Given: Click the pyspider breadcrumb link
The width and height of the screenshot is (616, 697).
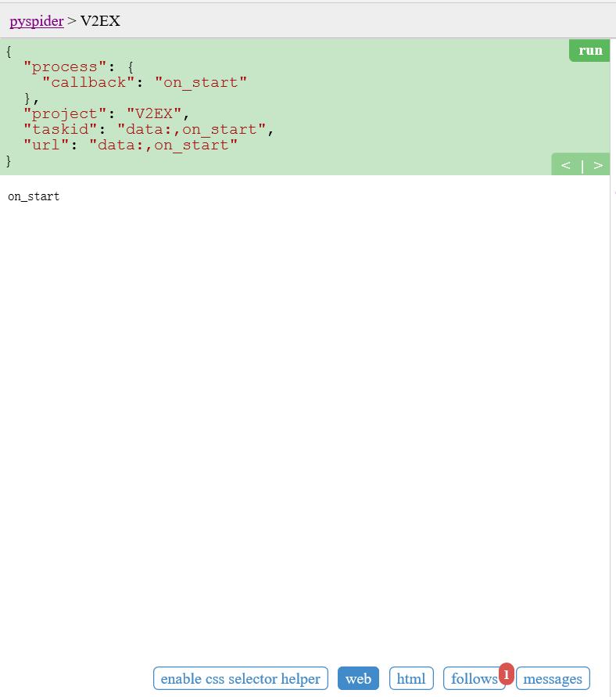Looking at the screenshot, I should tap(36, 21).
